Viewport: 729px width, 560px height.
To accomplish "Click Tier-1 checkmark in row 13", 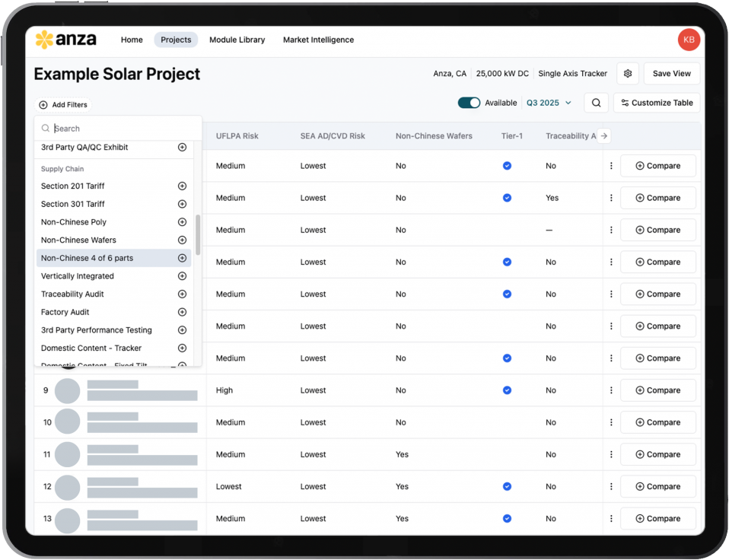I will [x=507, y=519].
